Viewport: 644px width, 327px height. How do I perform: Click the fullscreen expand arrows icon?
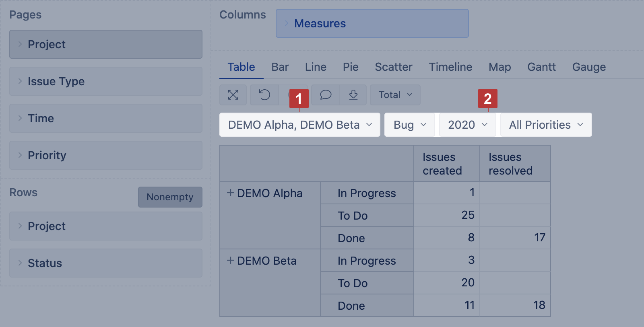(x=233, y=95)
